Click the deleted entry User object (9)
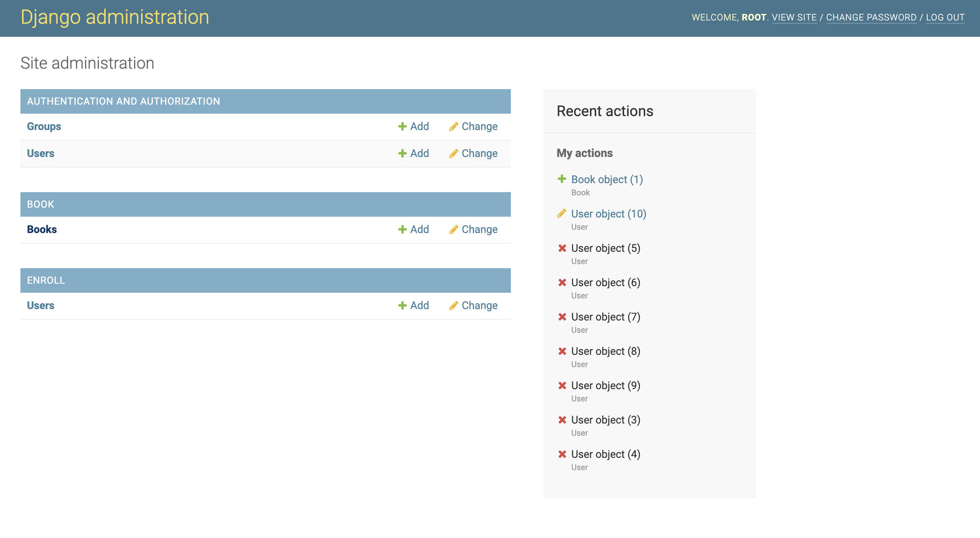 coord(606,386)
